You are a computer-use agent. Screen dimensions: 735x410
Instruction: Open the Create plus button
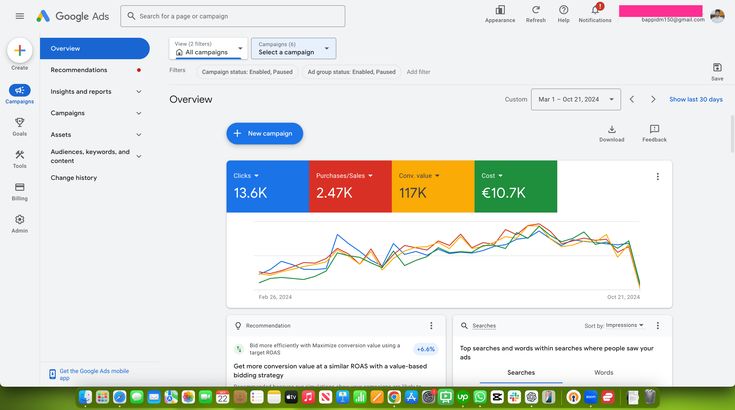tap(20, 51)
